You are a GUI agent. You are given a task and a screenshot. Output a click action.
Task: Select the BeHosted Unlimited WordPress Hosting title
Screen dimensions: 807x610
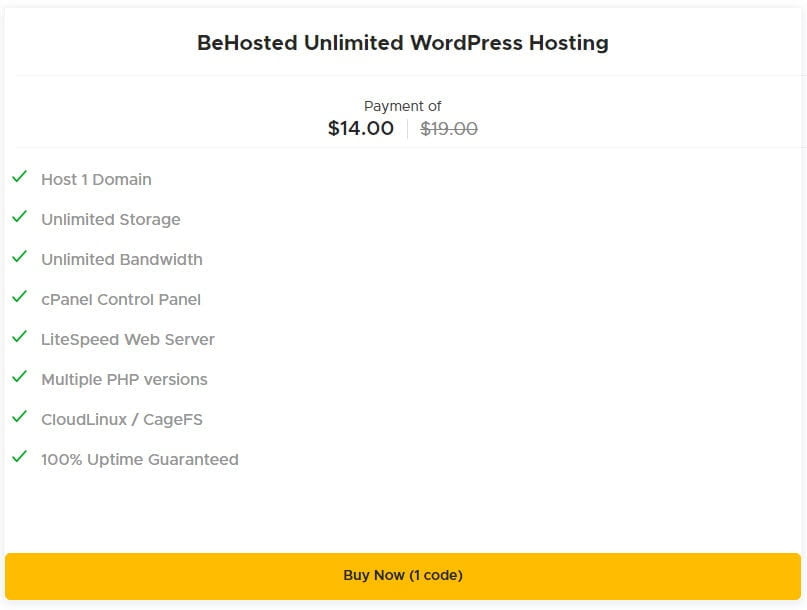pyautogui.click(x=403, y=43)
